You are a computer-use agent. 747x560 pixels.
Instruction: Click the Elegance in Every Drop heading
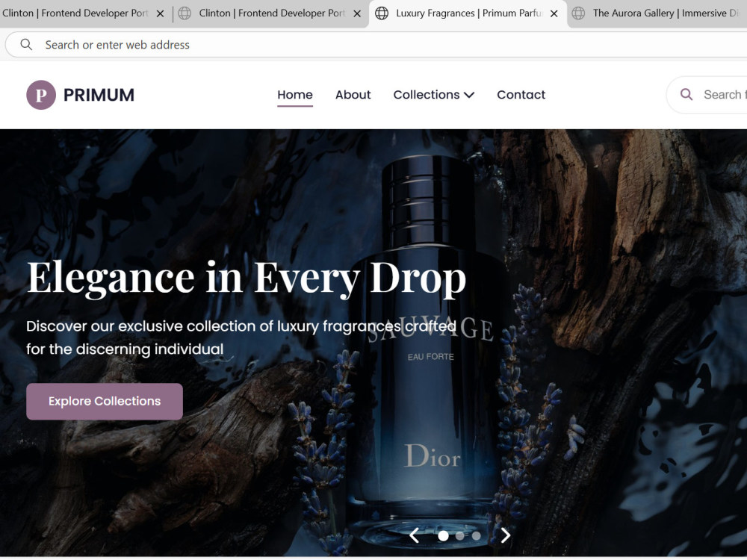pos(247,278)
